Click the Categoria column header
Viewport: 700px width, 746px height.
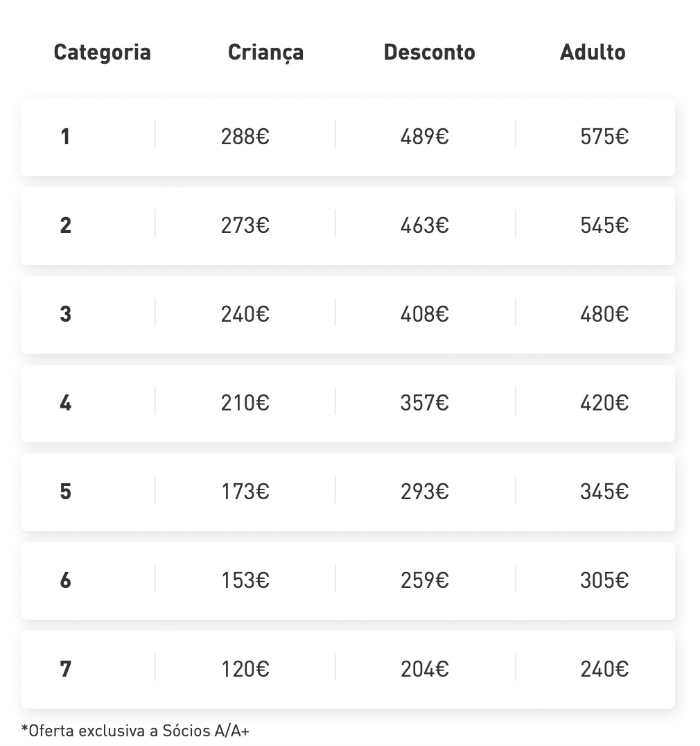102,53
